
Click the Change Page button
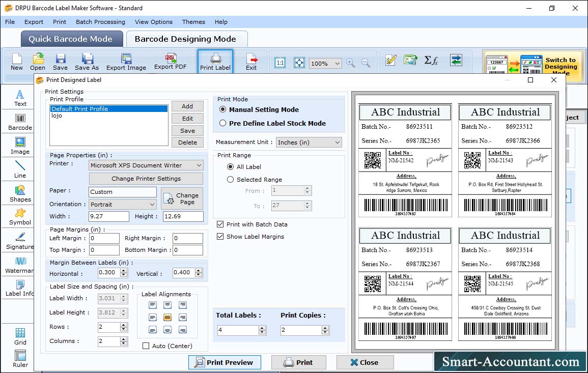(x=182, y=198)
